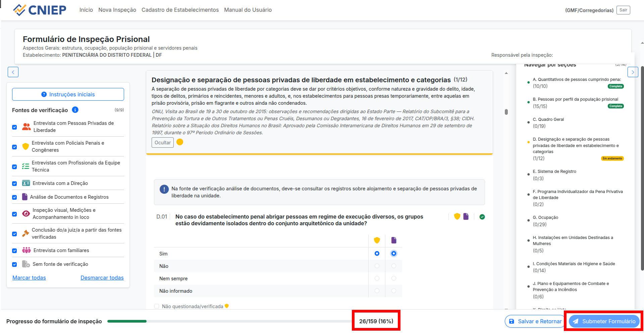Viewport: 644px width, 333px height.
Task: Click the eye icon for Inspeção visual
Action: 25,213
